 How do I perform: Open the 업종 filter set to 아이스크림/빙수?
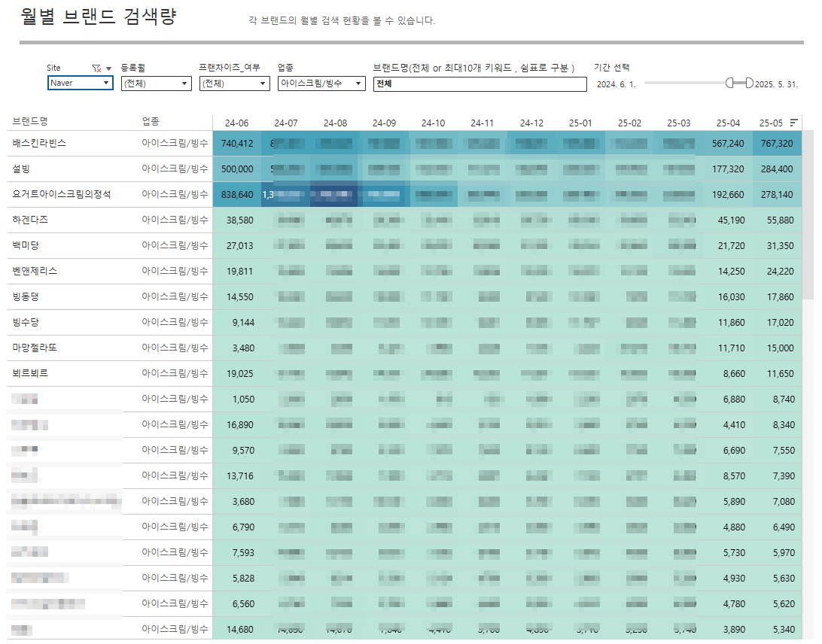click(x=321, y=84)
